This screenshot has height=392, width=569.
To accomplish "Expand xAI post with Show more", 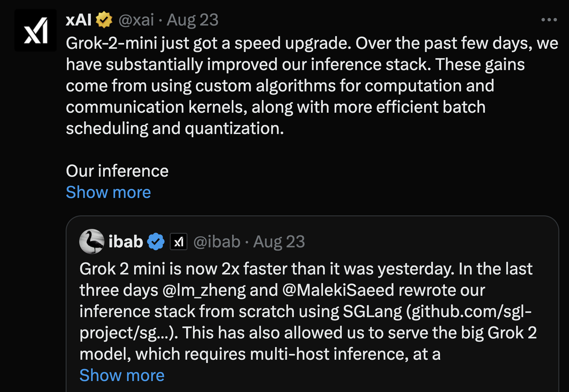I will (x=108, y=192).
